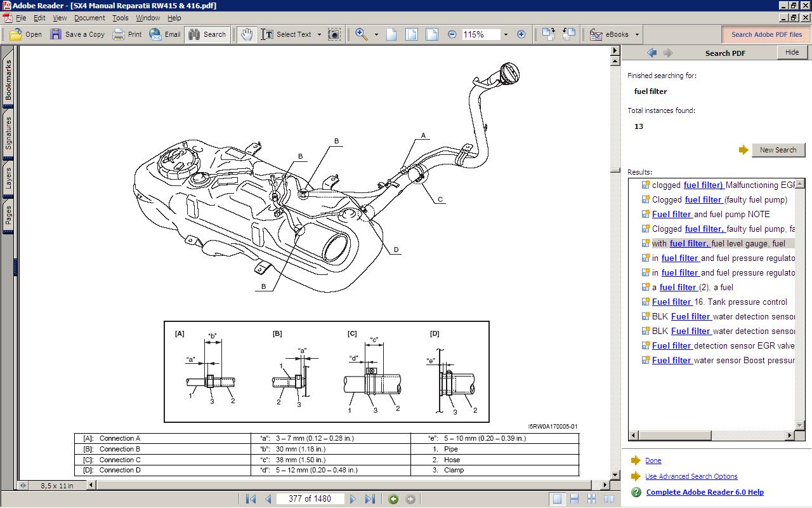Click the Zoom Out minus button
Screen dimensions: 812x508
pos(452,34)
